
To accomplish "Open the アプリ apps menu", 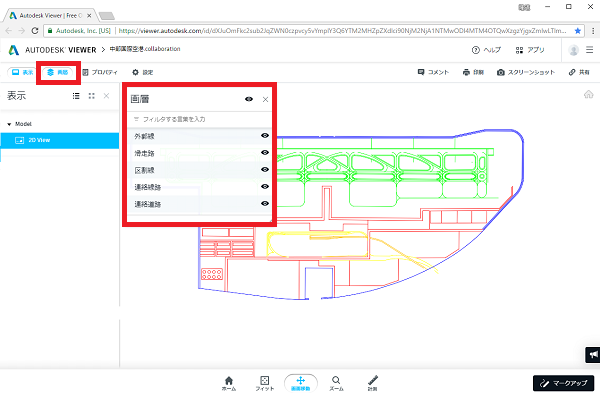I will [530, 50].
